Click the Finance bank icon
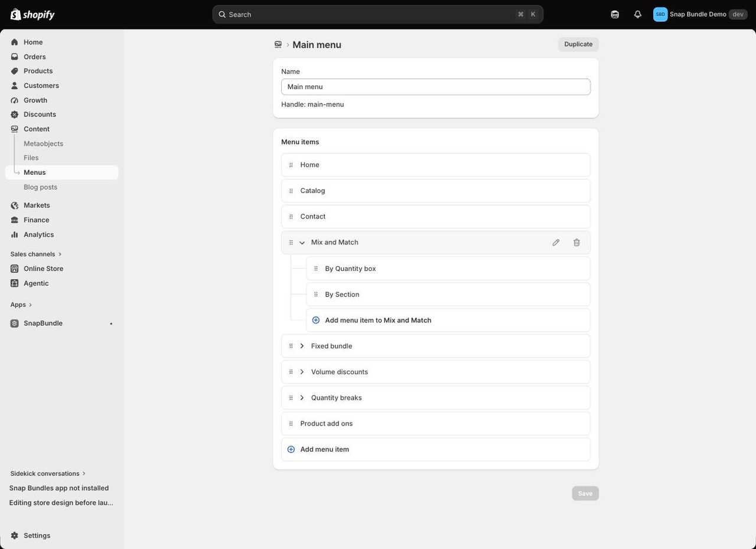Viewport: 756px width, 549px height. (15, 220)
